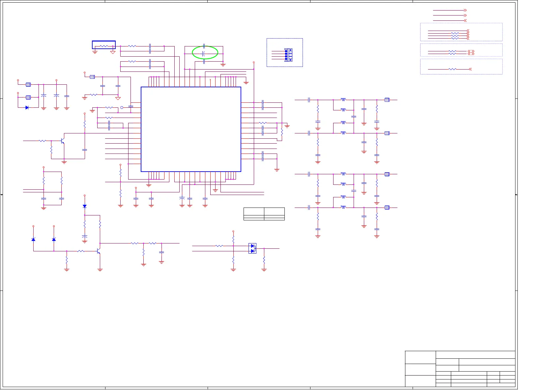Viewport: 555px width, 392px height.
Task: Select the title block in the bottom-right corner
Action: click(x=460, y=369)
